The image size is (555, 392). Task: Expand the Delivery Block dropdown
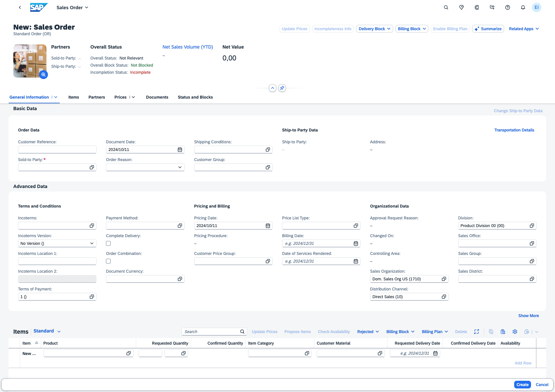coord(374,29)
